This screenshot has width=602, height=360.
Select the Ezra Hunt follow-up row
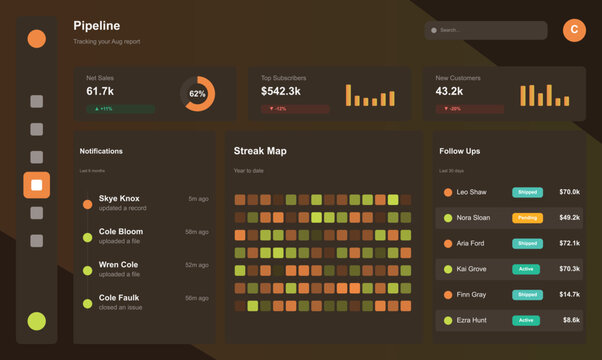pyautogui.click(x=509, y=320)
